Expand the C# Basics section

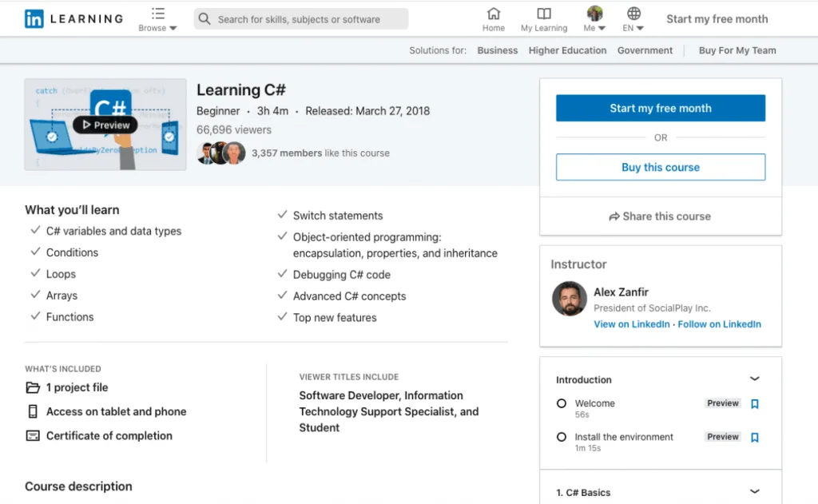click(x=754, y=492)
